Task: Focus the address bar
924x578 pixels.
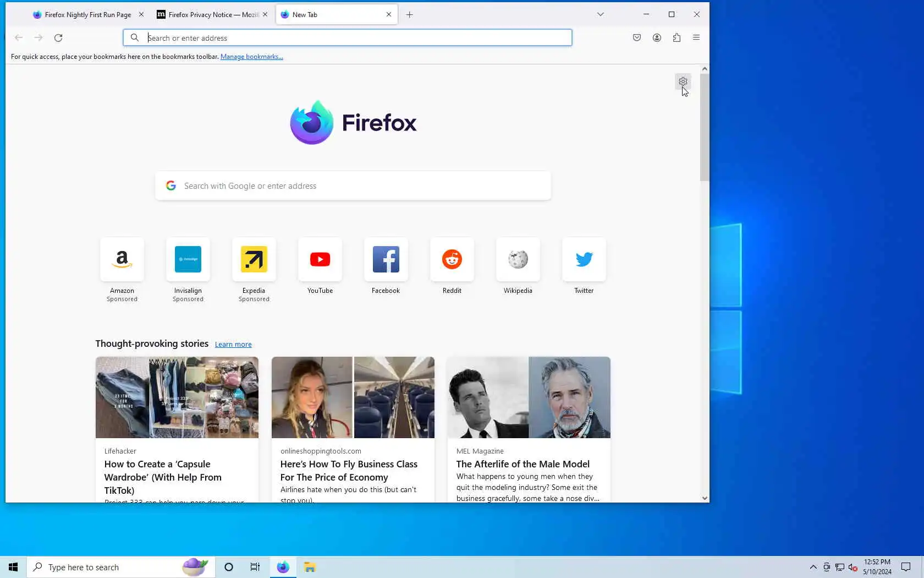Action: click(x=348, y=38)
